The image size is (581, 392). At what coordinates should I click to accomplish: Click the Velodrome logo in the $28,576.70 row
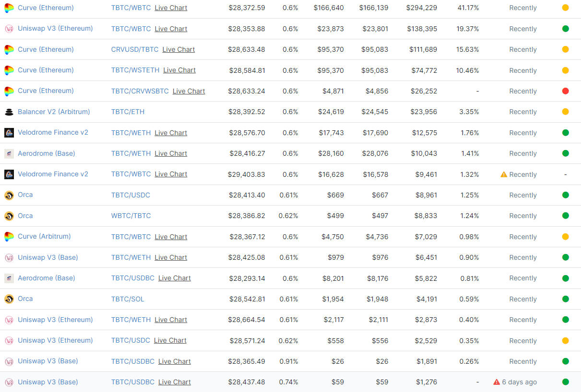9,133
